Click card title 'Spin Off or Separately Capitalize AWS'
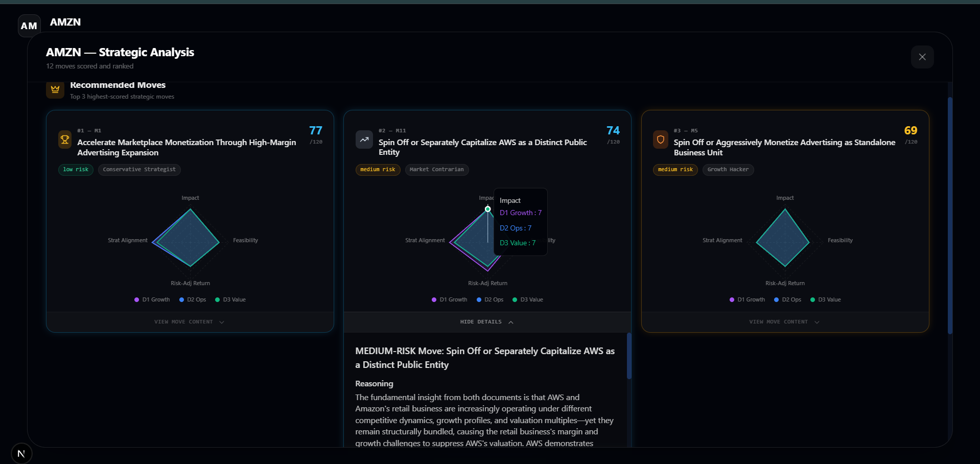The height and width of the screenshot is (464, 980). [482, 147]
